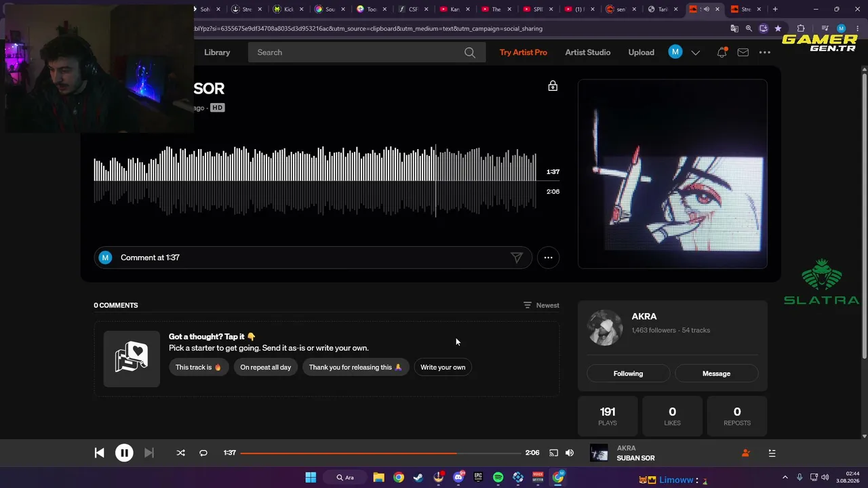Screen dimensions: 868x488
Task: Mute the player volume
Action: coord(570,453)
